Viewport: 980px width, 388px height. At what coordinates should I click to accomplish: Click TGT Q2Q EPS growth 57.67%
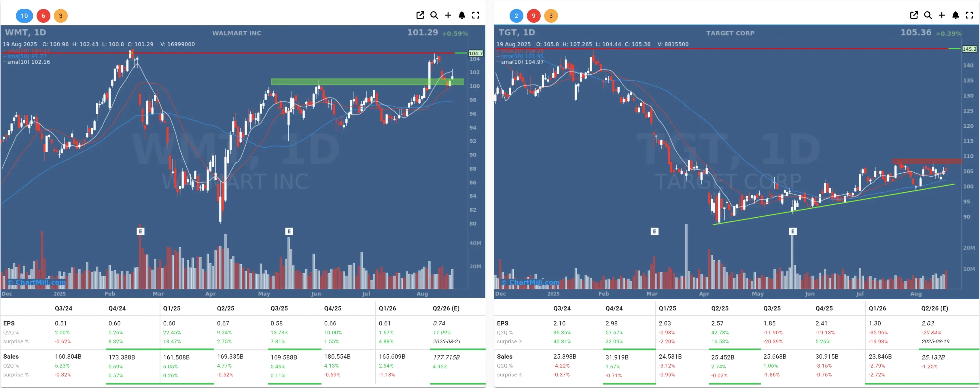pyautogui.click(x=614, y=332)
